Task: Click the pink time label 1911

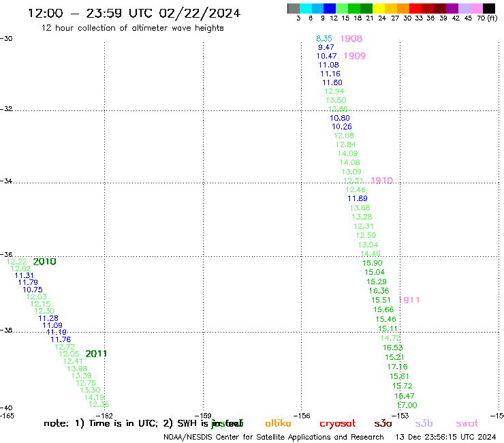Action: pyautogui.click(x=409, y=300)
